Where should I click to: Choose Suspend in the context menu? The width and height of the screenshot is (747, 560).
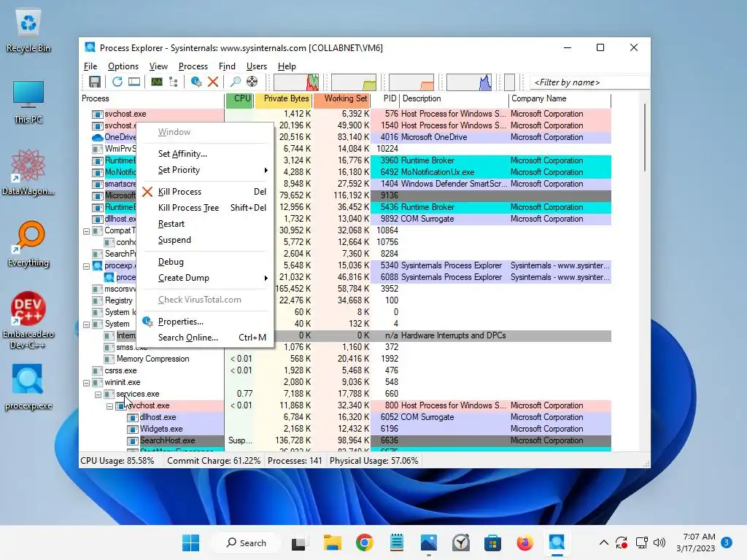coord(205,240)
